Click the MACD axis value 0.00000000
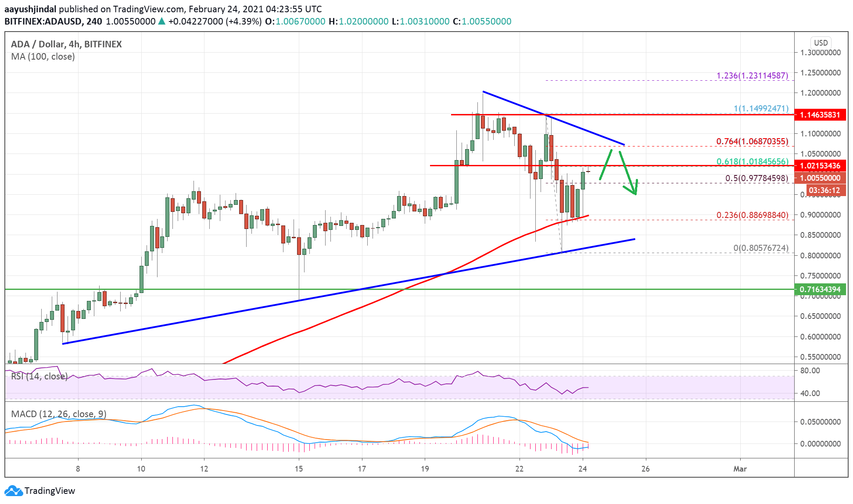 click(821, 443)
